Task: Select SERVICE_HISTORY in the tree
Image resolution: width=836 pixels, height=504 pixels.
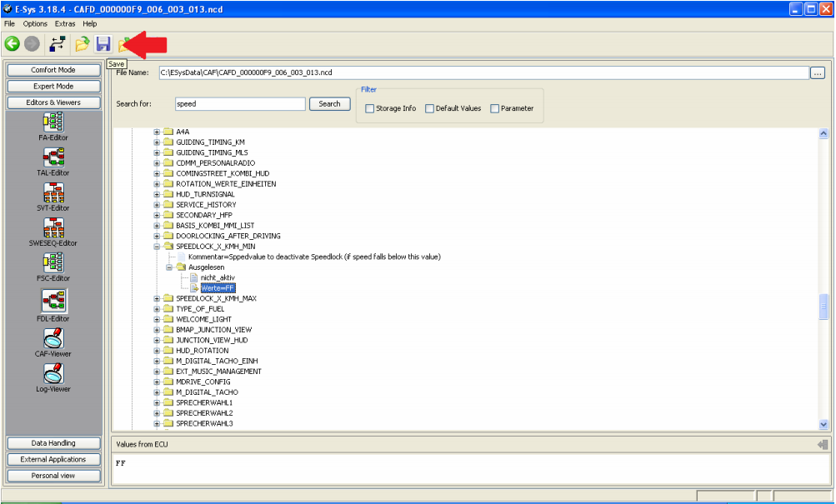Action: pyautogui.click(x=207, y=205)
